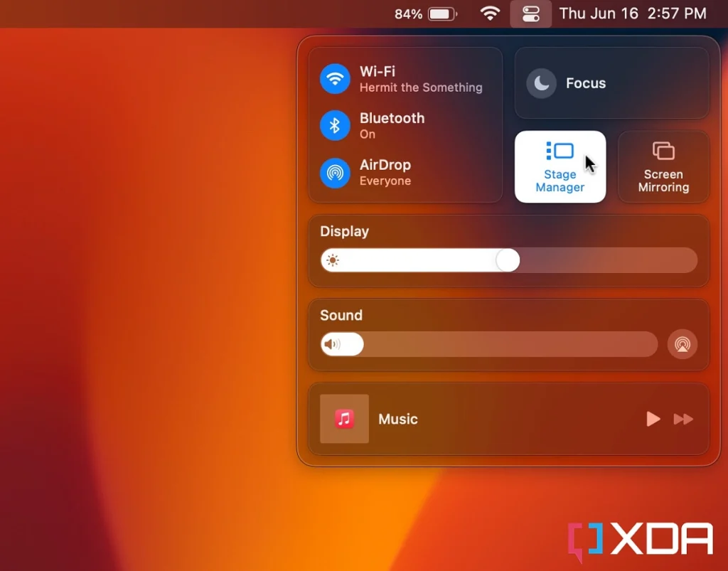This screenshot has height=571, width=728.
Task: Play music in Music widget
Action: point(653,419)
